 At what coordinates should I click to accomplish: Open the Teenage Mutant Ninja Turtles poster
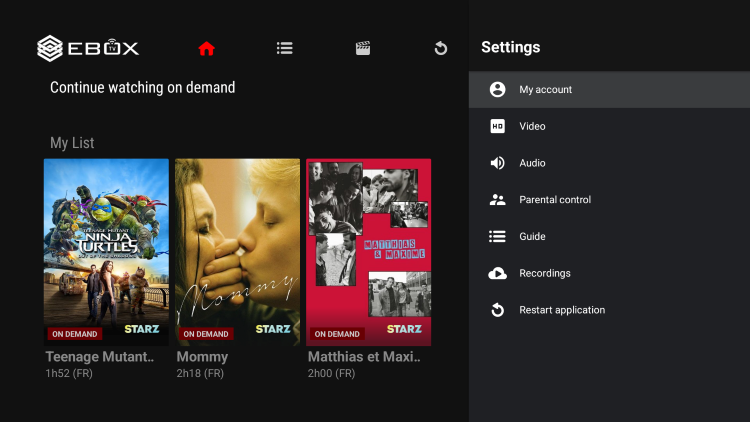(106, 251)
